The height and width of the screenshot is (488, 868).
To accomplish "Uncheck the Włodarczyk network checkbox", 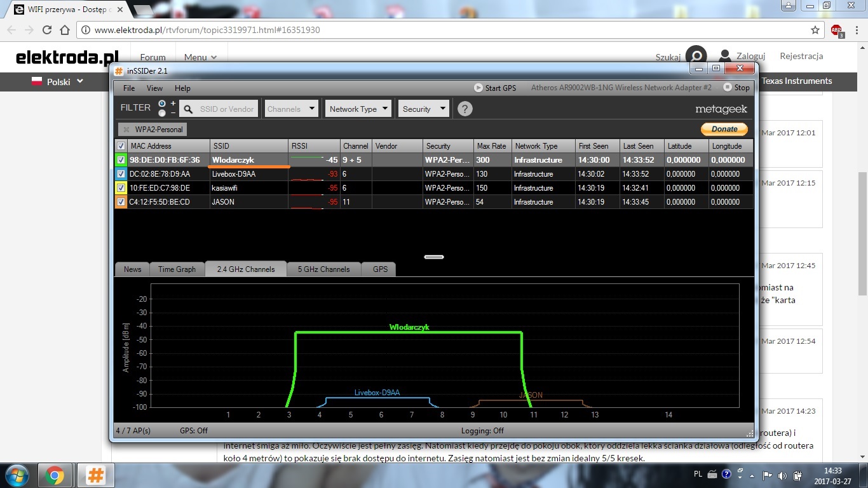I will coord(121,160).
